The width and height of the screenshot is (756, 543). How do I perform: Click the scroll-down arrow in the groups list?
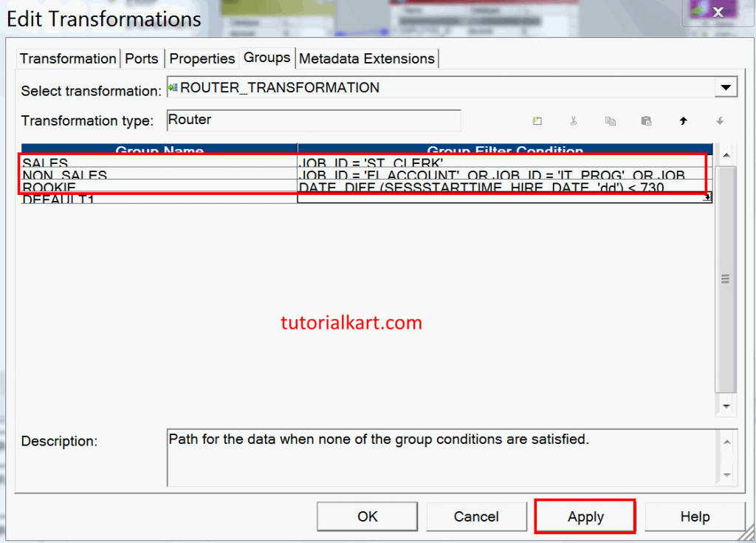click(x=726, y=406)
